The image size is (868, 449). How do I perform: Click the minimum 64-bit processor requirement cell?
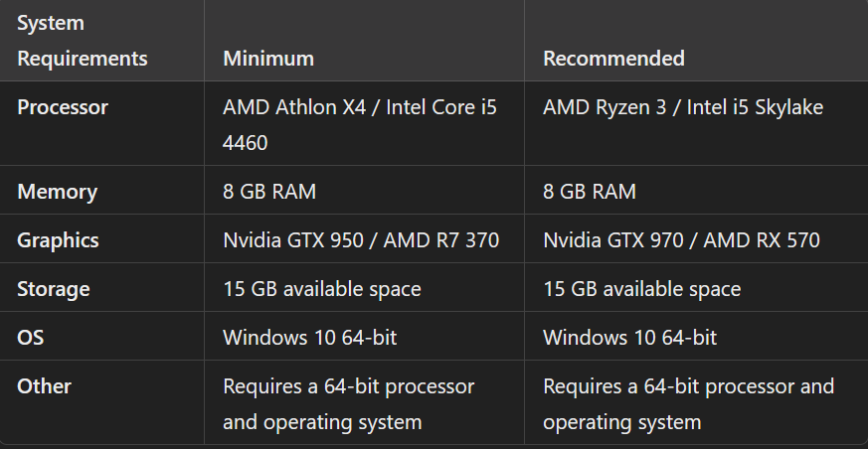pos(349,403)
